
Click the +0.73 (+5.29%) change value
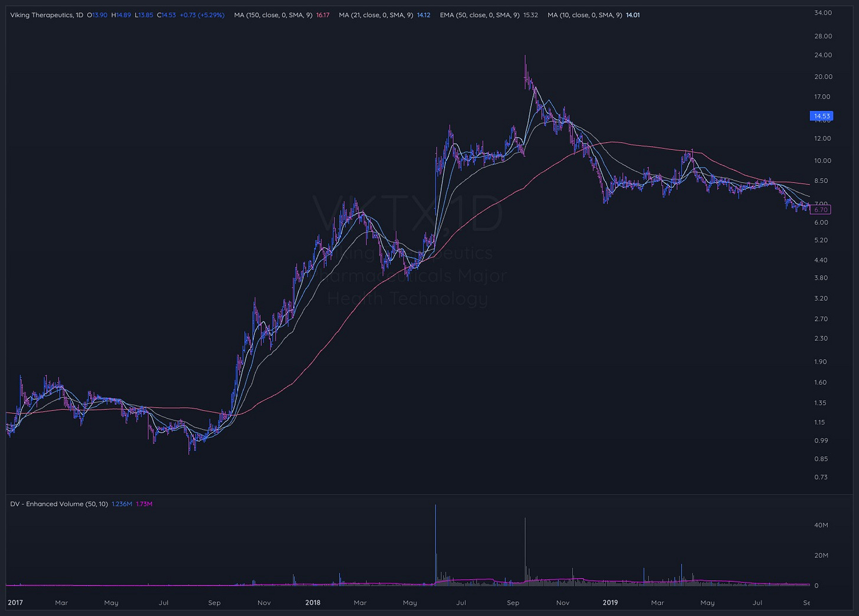(x=202, y=15)
